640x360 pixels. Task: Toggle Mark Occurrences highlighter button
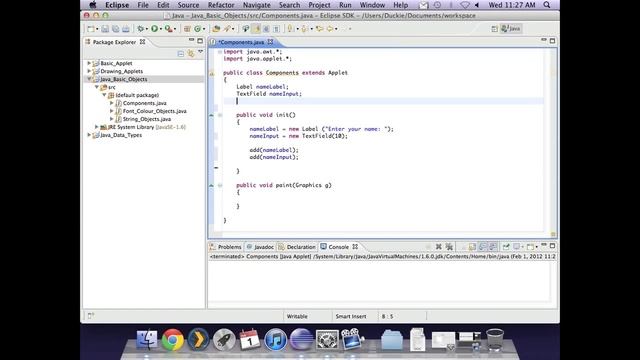(x=256, y=29)
